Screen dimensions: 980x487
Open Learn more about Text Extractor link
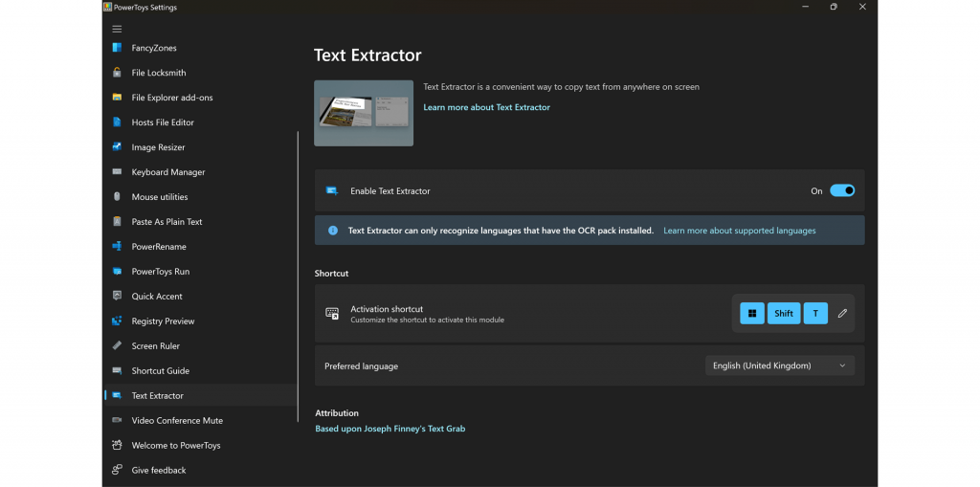(x=486, y=107)
